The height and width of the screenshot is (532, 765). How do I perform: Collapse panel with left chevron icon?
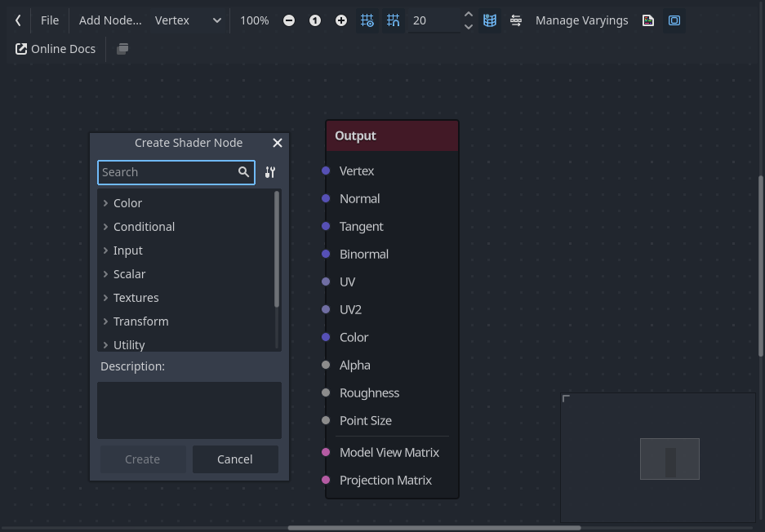(x=18, y=20)
